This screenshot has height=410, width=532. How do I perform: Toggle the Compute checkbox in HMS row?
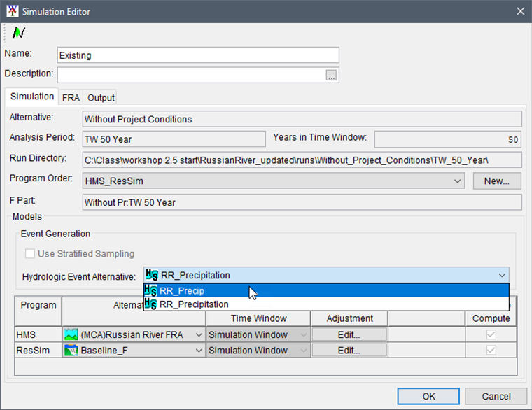click(x=491, y=334)
